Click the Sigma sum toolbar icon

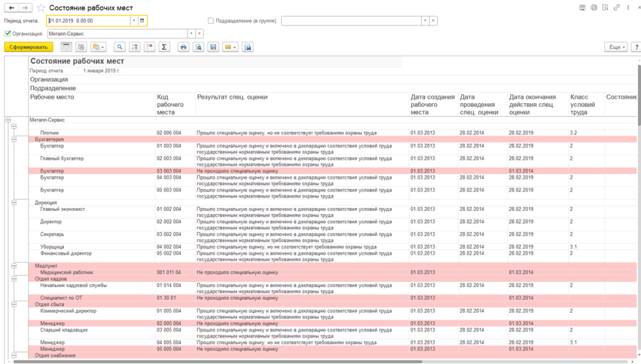tap(164, 47)
